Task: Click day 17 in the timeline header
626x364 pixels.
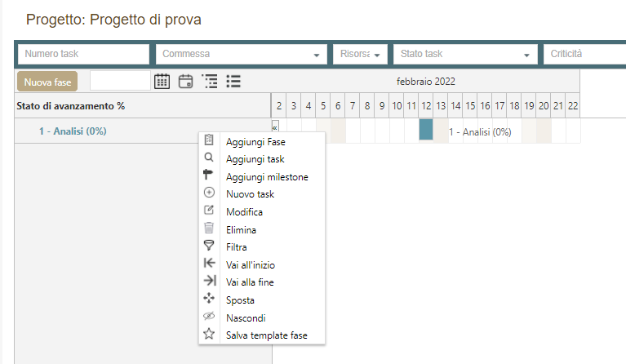Action: 499,106
